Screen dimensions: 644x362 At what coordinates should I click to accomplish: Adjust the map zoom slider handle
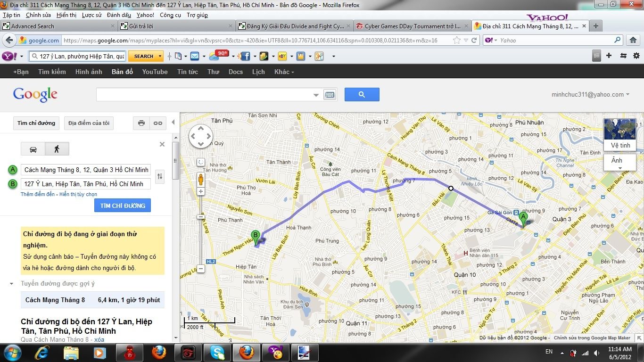(x=201, y=217)
